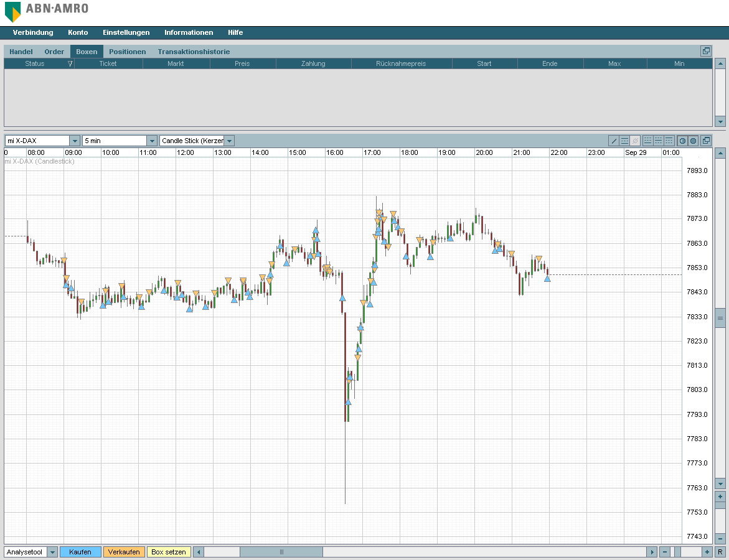Screen dimensions: 729x560
Task: Switch to the Transaktionshistorie tab
Action: [x=194, y=52]
